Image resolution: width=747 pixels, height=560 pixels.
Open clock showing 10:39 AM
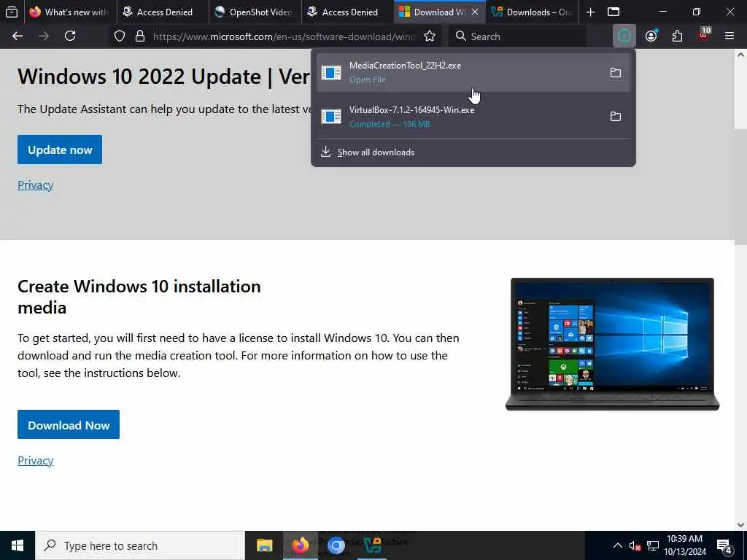point(685,545)
